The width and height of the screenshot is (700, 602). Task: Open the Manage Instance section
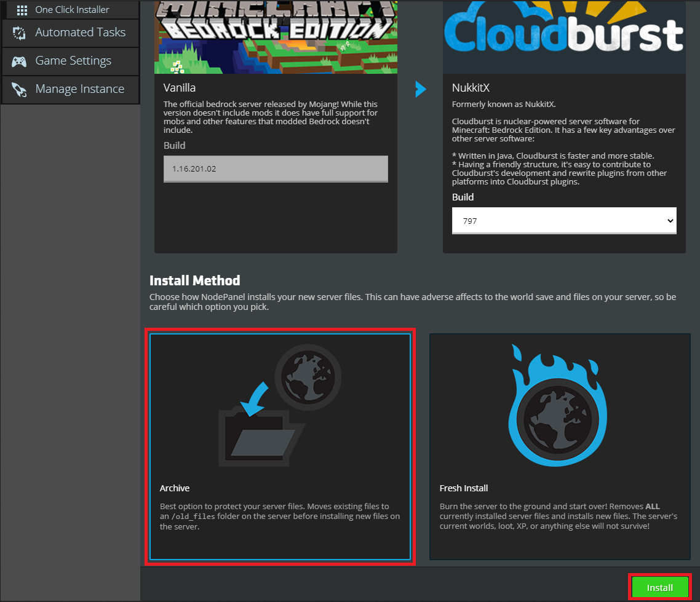point(71,89)
